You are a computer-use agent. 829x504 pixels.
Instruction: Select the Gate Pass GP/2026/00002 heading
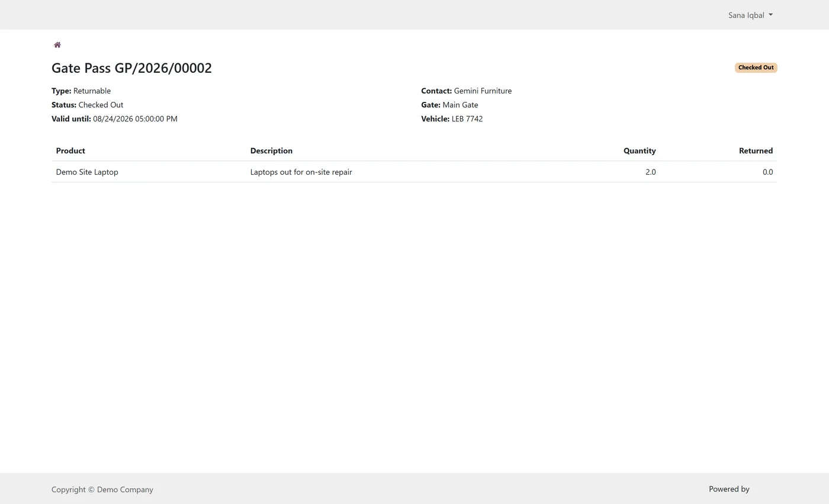tap(131, 68)
